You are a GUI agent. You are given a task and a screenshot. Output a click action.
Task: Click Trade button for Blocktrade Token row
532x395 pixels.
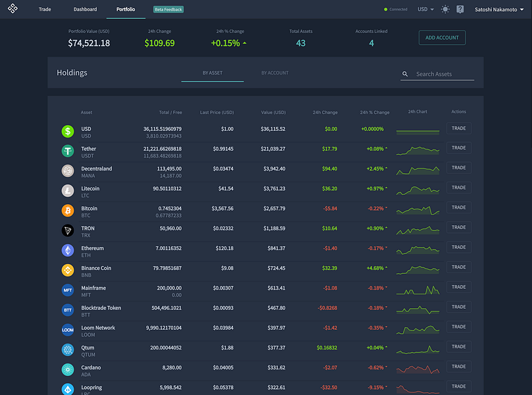(459, 307)
